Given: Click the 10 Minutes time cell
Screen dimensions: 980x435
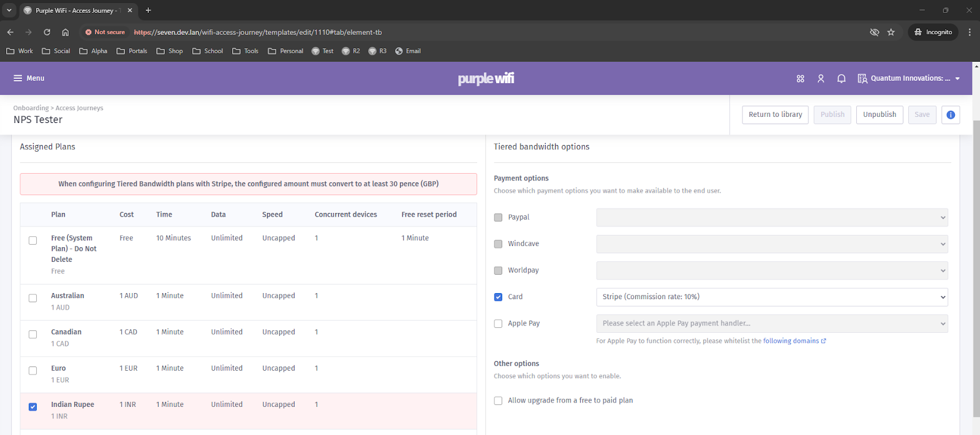Looking at the screenshot, I should coord(173,238).
